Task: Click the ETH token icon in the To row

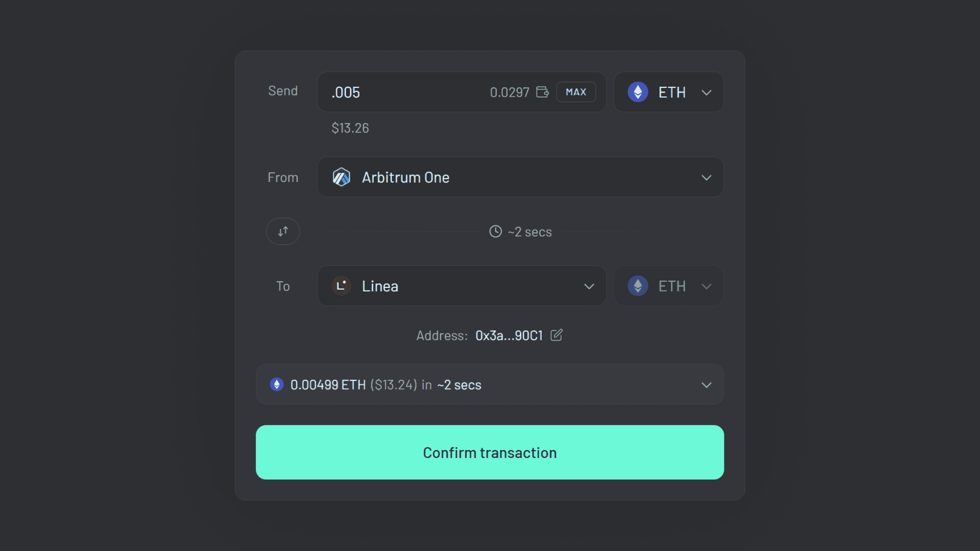Action: click(x=638, y=286)
